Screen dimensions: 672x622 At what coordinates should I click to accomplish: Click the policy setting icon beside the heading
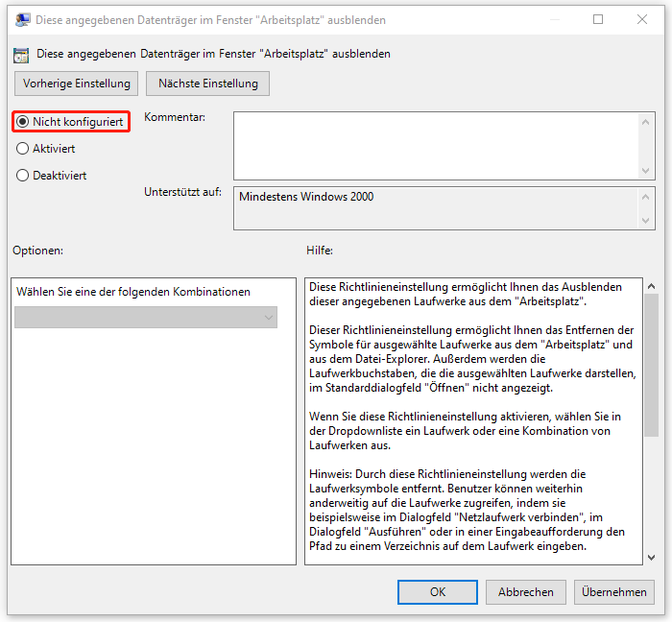click(21, 56)
